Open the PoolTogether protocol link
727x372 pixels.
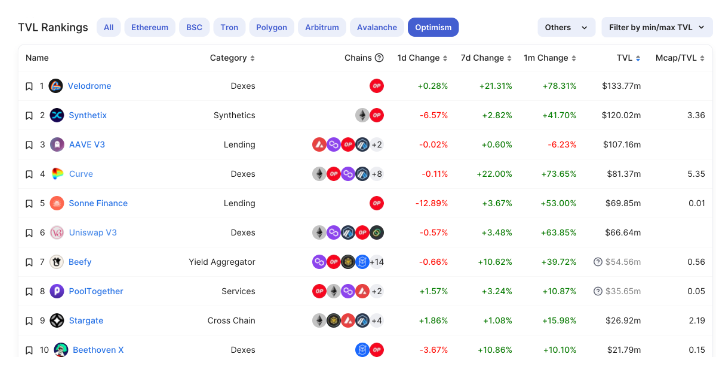96,291
